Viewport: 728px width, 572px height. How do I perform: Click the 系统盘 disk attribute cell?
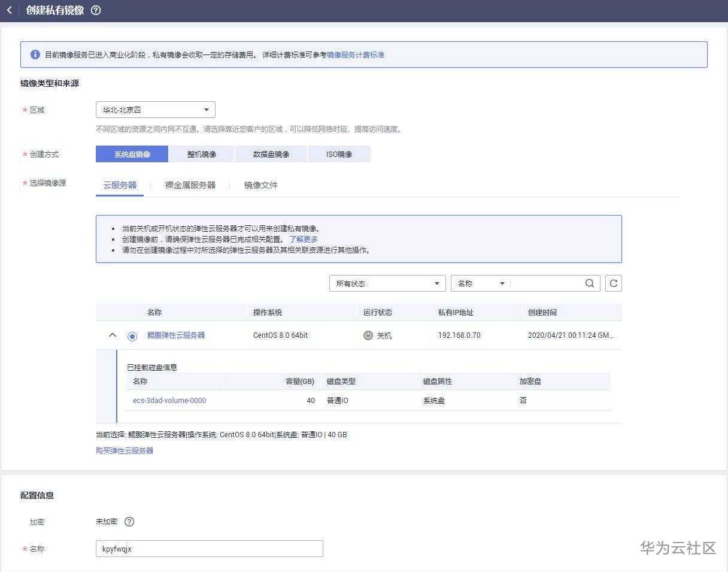click(434, 400)
